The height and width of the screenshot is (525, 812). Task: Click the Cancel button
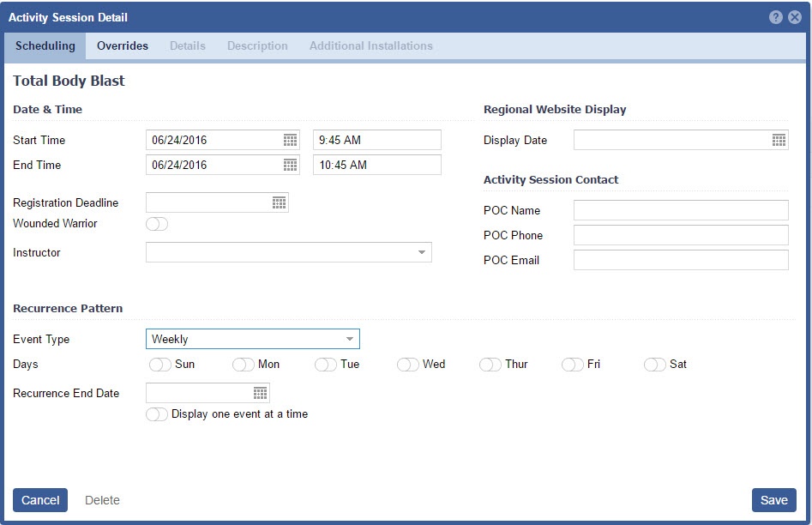coord(40,500)
